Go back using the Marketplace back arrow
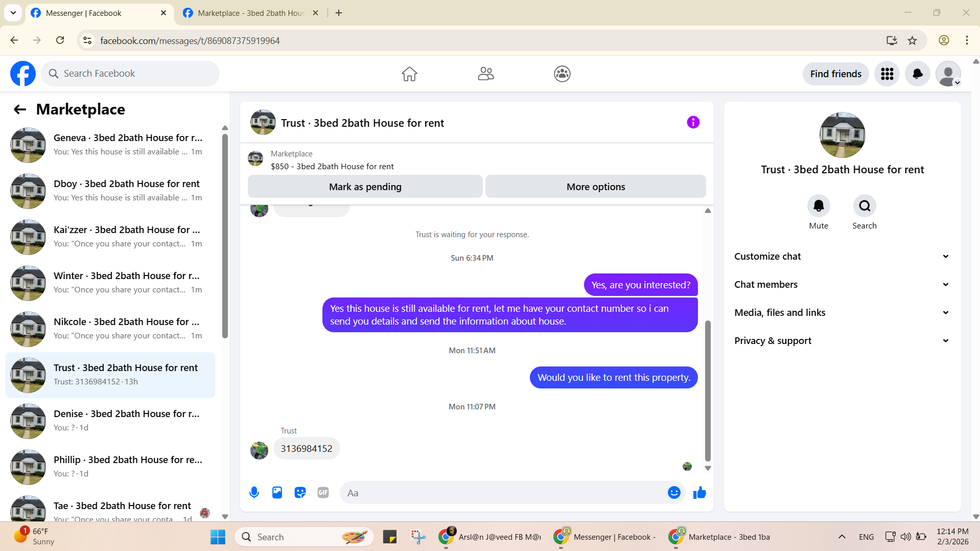Screen dimensions: 980x551 (x=20, y=109)
